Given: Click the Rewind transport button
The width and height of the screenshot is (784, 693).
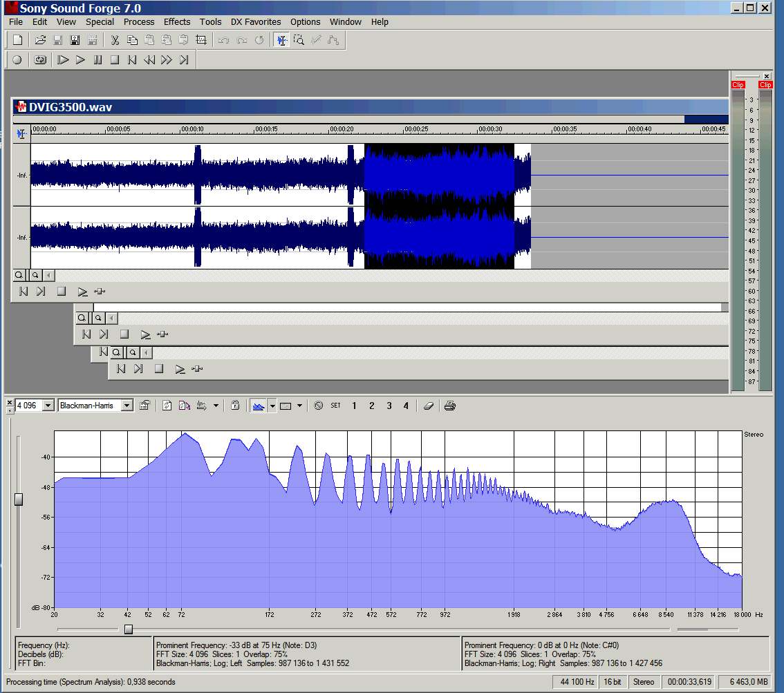Looking at the screenshot, I should (x=149, y=60).
